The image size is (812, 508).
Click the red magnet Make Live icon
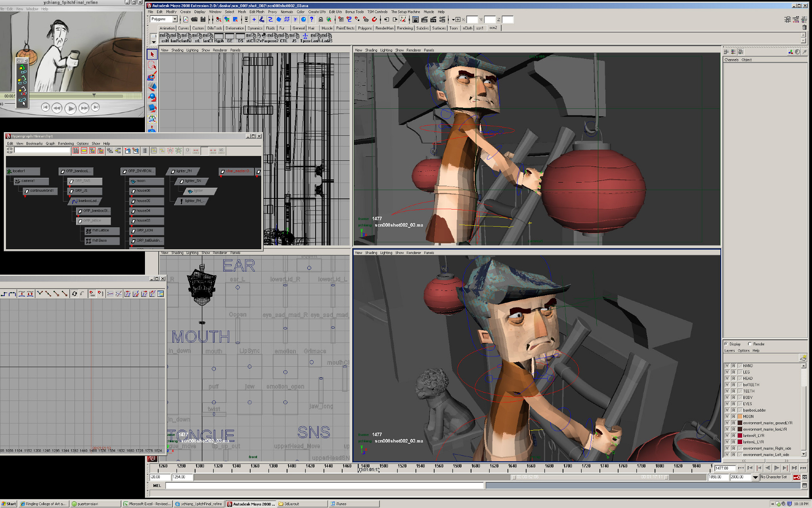374,19
